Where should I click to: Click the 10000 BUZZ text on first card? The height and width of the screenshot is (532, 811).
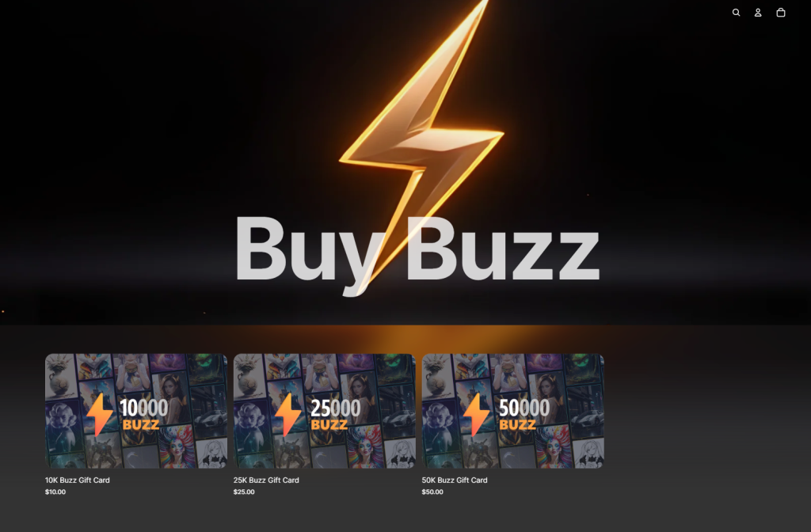click(144, 415)
